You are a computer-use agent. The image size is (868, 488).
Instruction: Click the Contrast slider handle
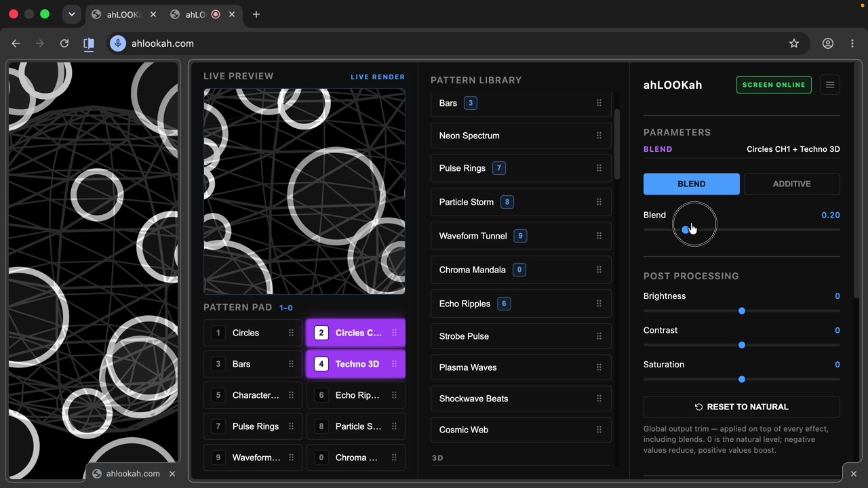(x=741, y=345)
